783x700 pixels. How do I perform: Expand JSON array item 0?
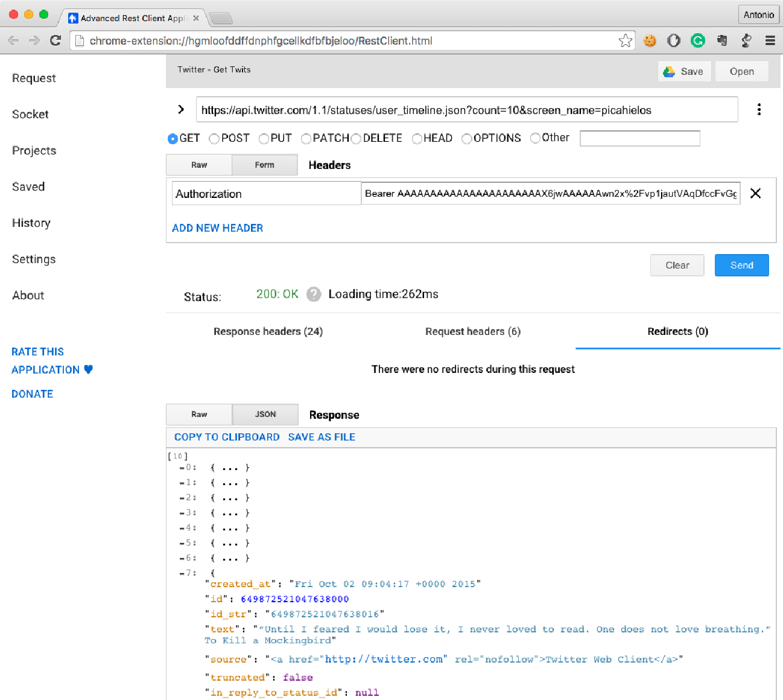[x=182, y=468]
